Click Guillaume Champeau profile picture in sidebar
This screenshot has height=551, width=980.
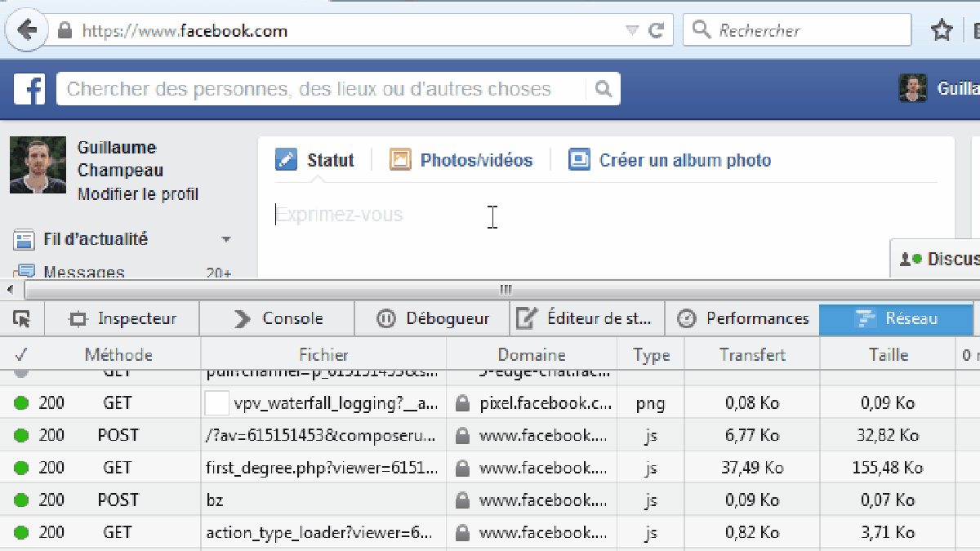pyautogui.click(x=38, y=165)
